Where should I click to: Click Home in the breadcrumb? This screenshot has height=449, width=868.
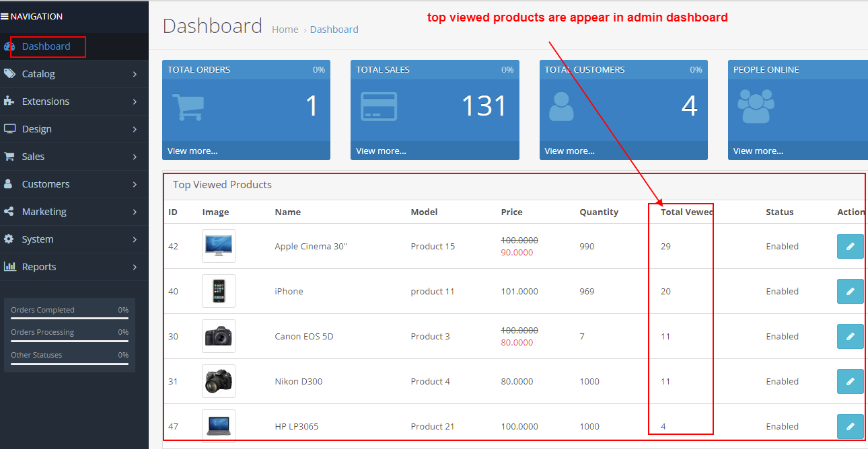click(x=285, y=30)
